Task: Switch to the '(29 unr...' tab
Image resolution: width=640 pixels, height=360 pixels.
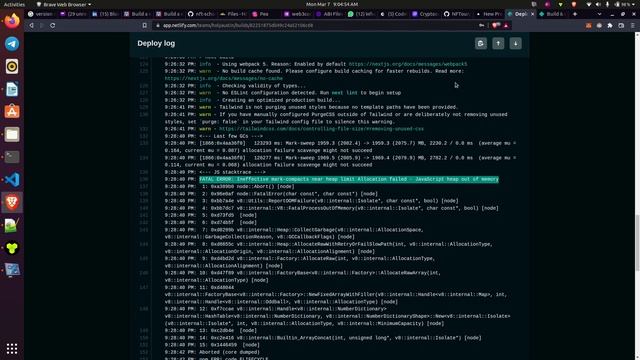Action: point(73,14)
